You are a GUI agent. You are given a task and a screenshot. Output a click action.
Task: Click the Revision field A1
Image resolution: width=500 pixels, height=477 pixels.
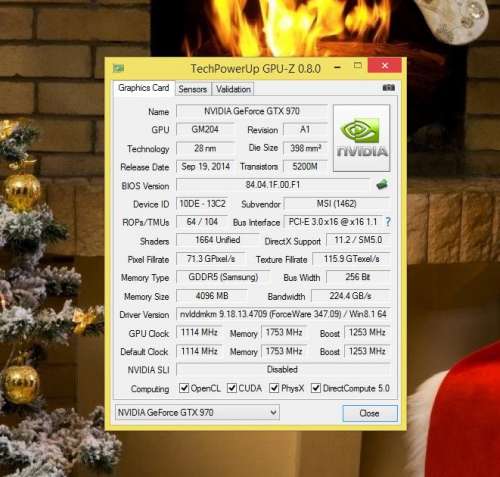[305, 129]
